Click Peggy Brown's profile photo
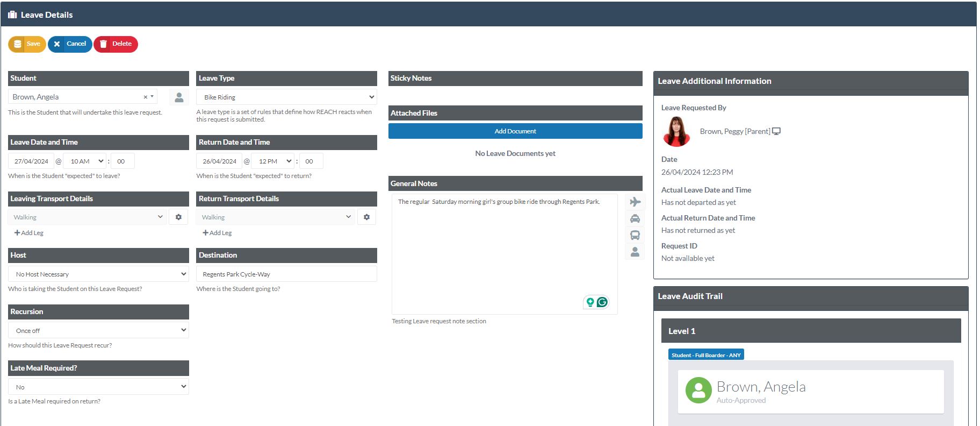980x426 pixels. pyautogui.click(x=676, y=131)
